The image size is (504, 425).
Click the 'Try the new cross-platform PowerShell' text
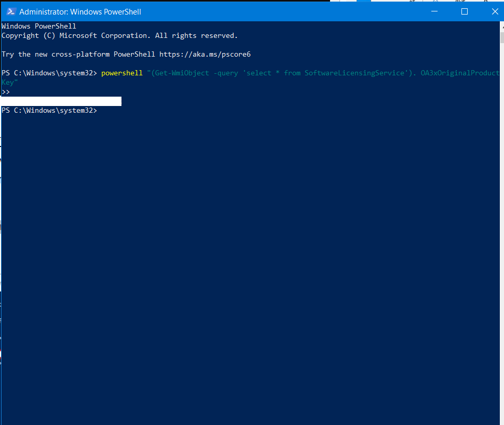pyautogui.click(x=78, y=54)
